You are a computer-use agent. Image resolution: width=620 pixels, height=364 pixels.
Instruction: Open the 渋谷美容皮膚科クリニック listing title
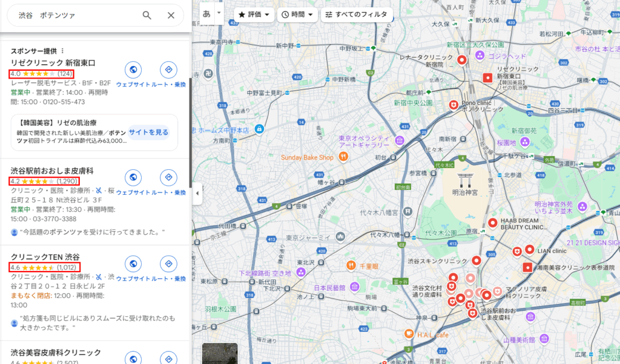[56, 352]
